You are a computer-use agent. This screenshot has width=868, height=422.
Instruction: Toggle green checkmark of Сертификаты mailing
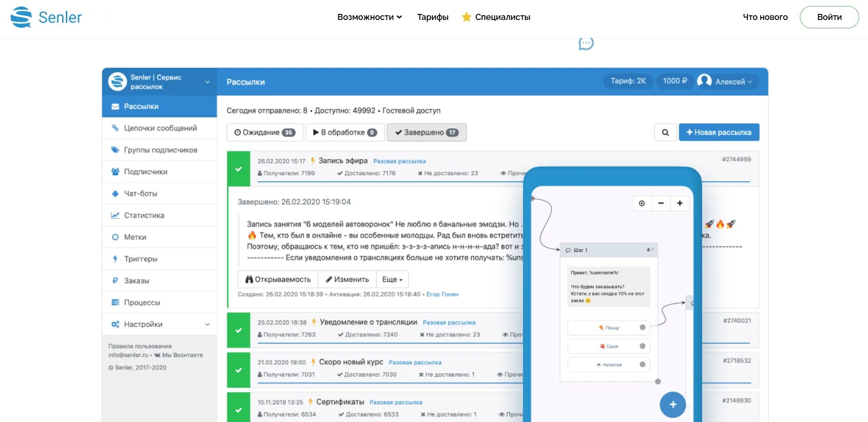[x=239, y=410]
